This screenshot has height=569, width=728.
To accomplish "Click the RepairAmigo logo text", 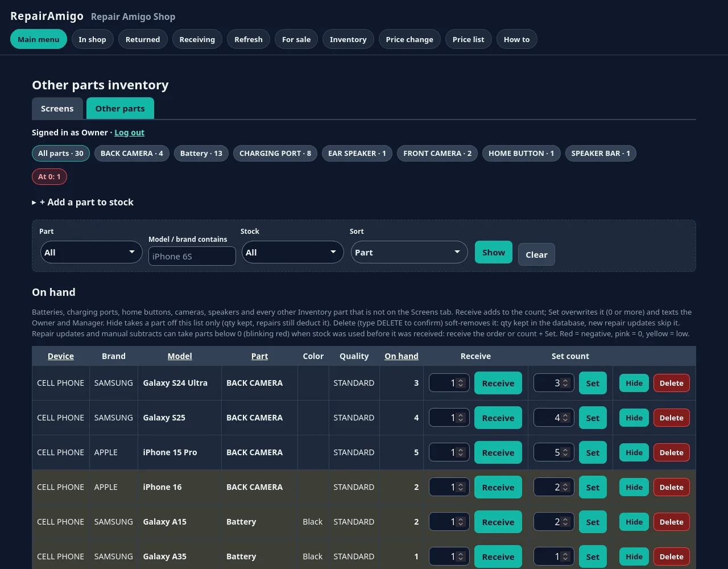I will [47, 16].
